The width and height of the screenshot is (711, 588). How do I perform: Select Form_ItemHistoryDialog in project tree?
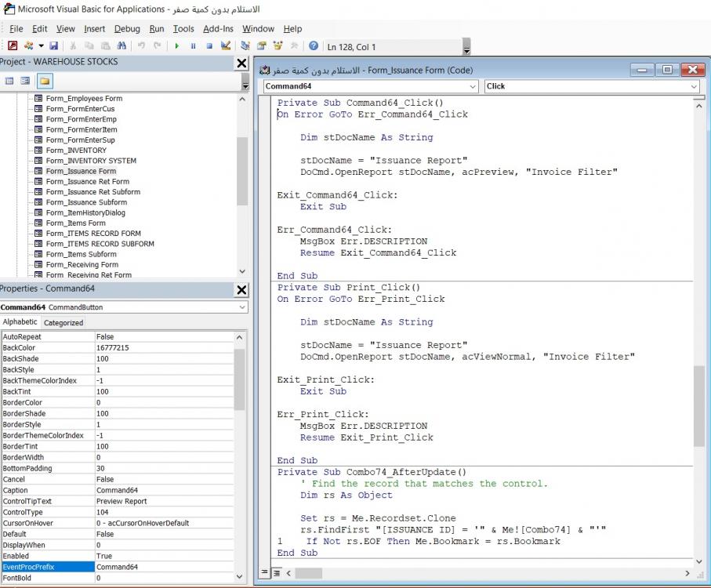85,212
